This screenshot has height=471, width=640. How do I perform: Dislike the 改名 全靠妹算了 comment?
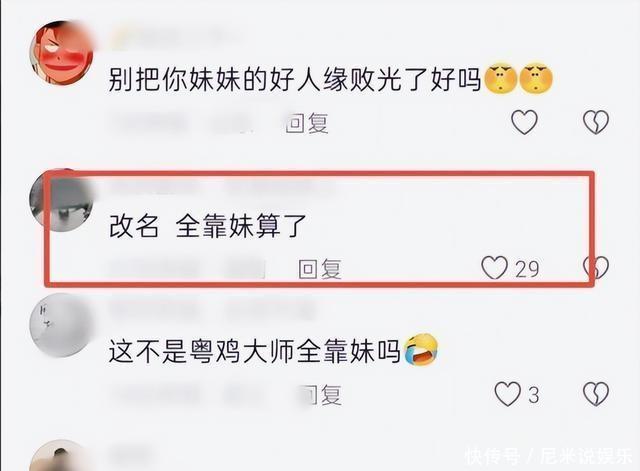[x=596, y=268]
